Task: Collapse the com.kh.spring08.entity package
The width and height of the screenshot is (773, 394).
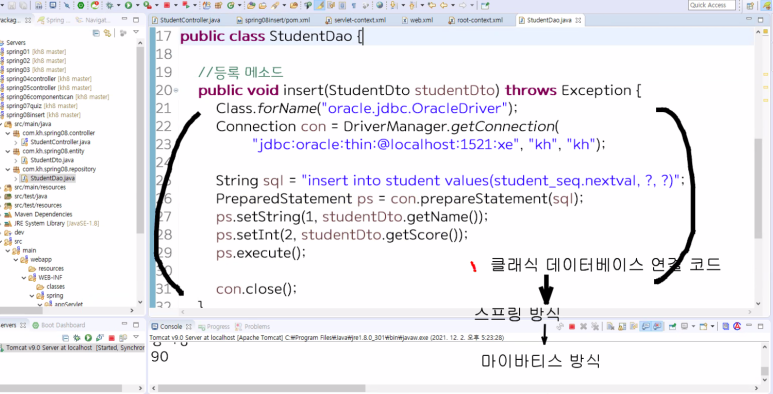Action: (8, 151)
